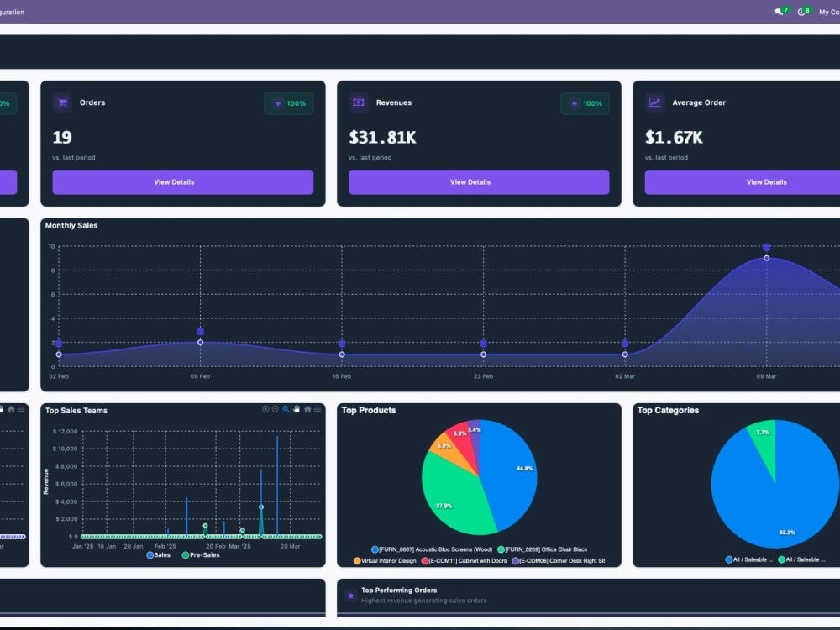View details for Revenues card
The height and width of the screenshot is (630, 840).
click(x=479, y=182)
